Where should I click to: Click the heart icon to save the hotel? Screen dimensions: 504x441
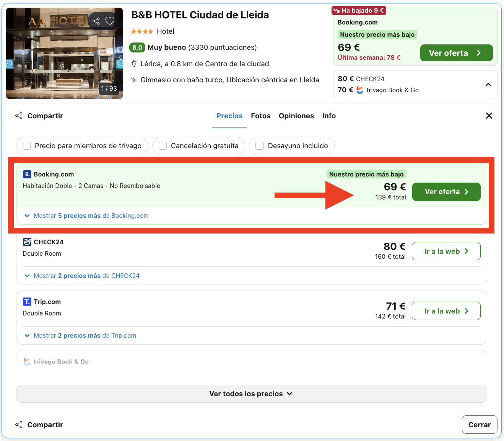110,21
